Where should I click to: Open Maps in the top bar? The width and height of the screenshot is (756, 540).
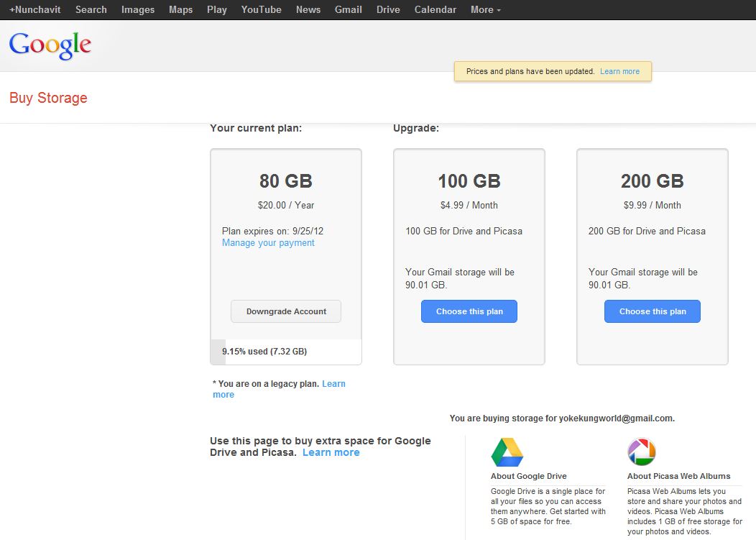pos(181,9)
